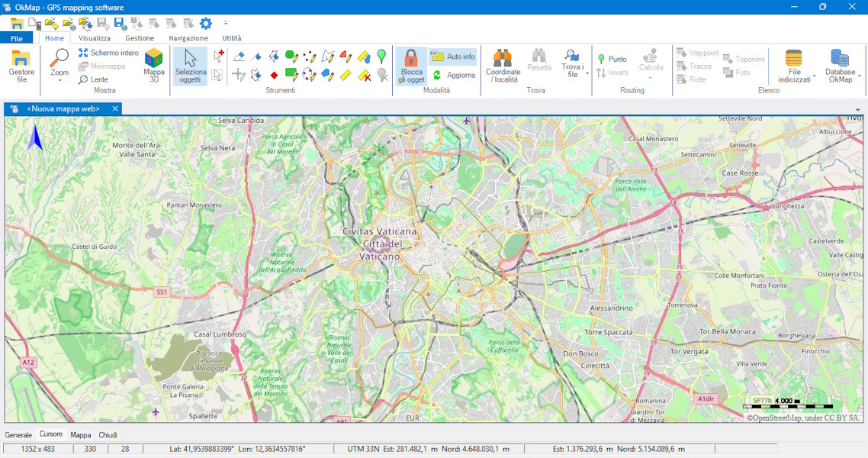Click the Chiudi status tab
868x458 pixels.
[x=108, y=435]
